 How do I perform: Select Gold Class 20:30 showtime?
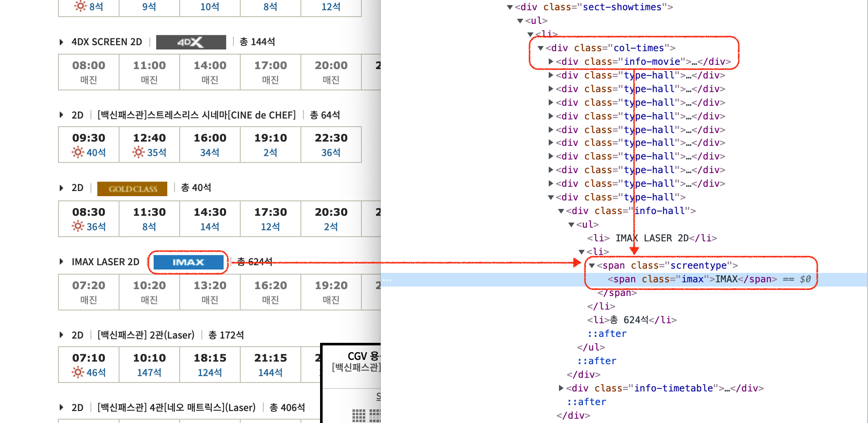point(331,219)
